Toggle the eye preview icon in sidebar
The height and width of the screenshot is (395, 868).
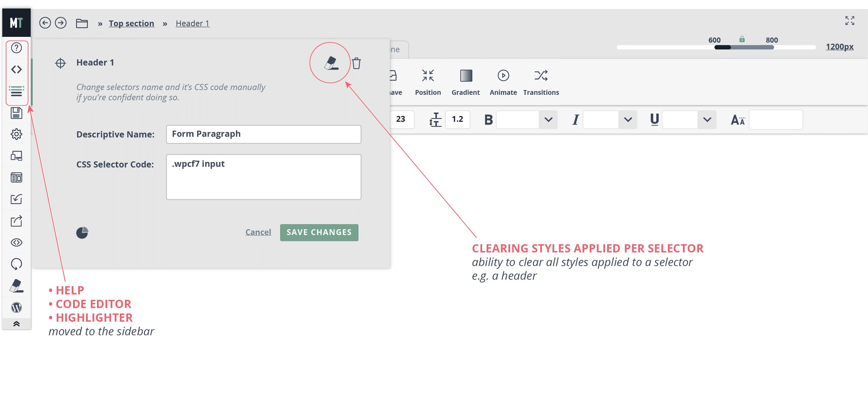click(x=16, y=243)
